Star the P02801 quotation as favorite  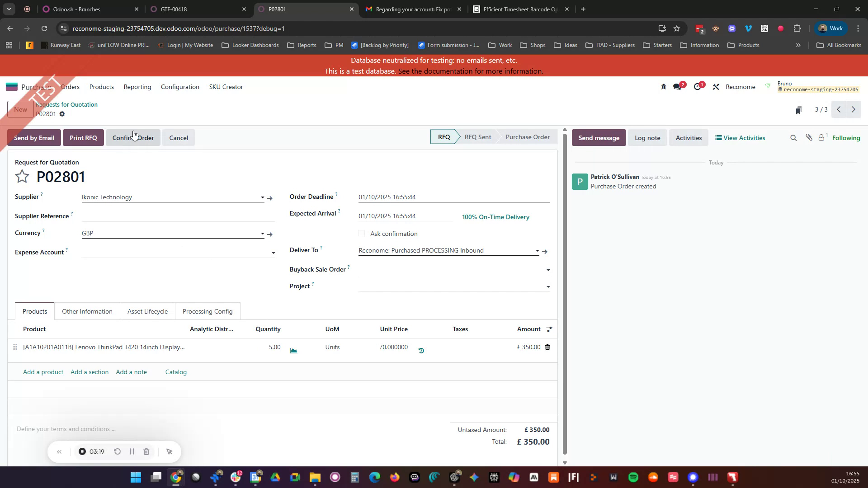pos(22,176)
